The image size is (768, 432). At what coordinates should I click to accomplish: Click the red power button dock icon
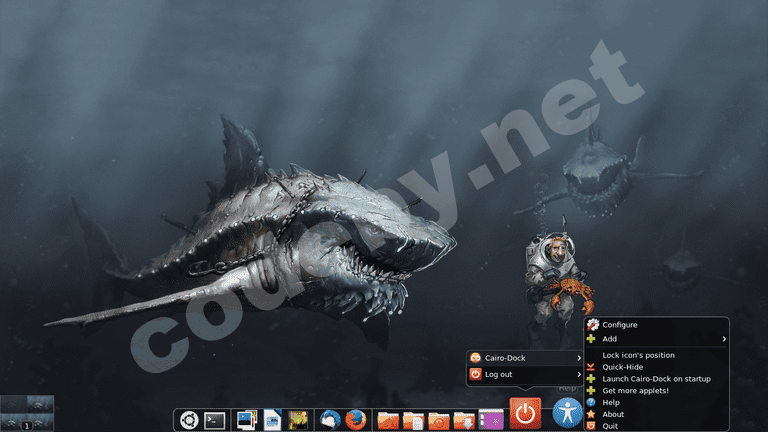tap(526, 413)
